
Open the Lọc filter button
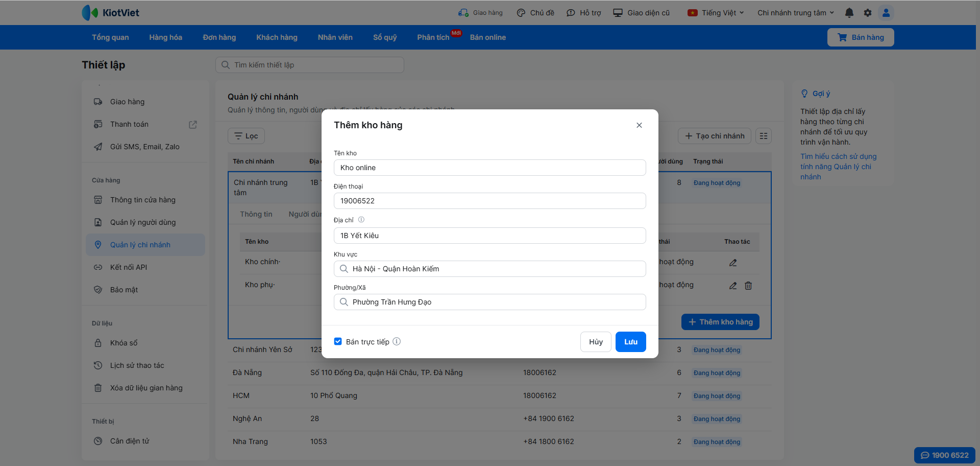click(246, 136)
